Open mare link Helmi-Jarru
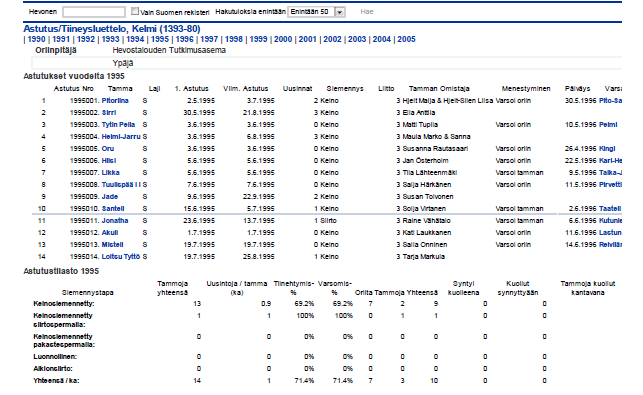This screenshot has width=643, height=395. [x=121, y=137]
